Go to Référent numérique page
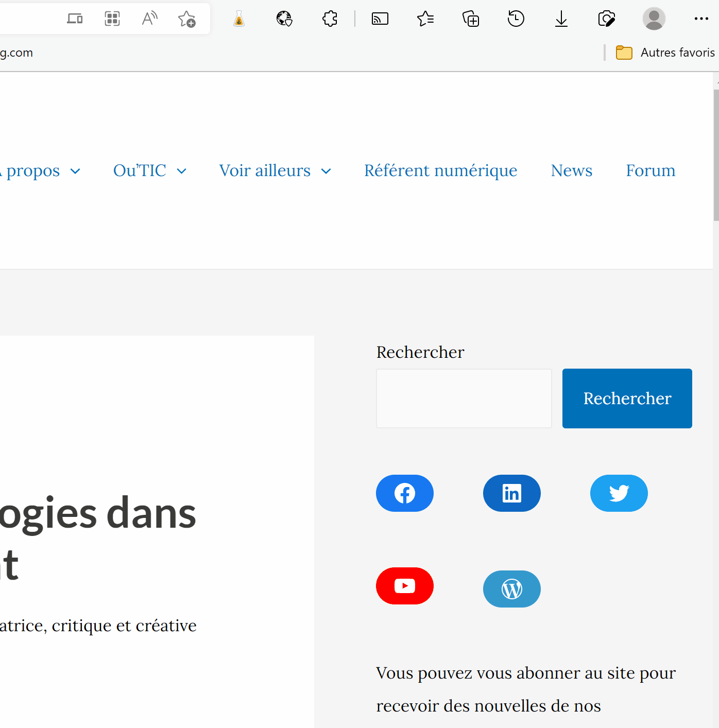The height and width of the screenshot is (728, 719). coord(441,170)
